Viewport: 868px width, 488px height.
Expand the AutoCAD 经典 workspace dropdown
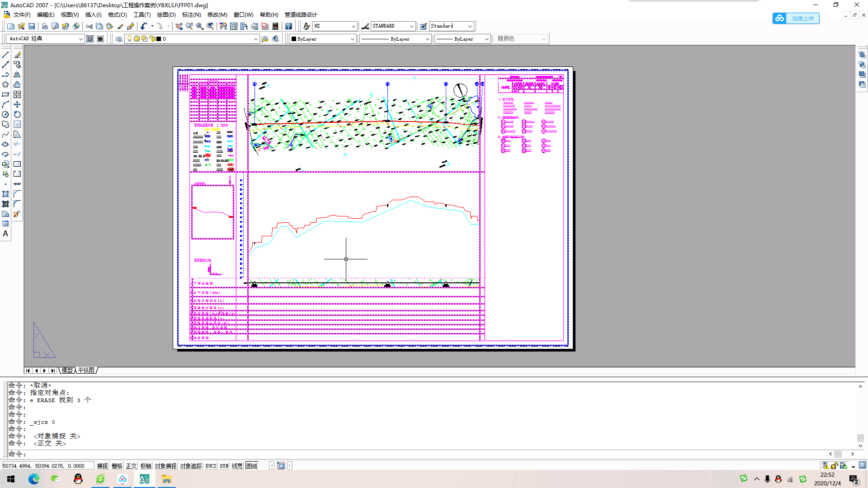[80, 39]
